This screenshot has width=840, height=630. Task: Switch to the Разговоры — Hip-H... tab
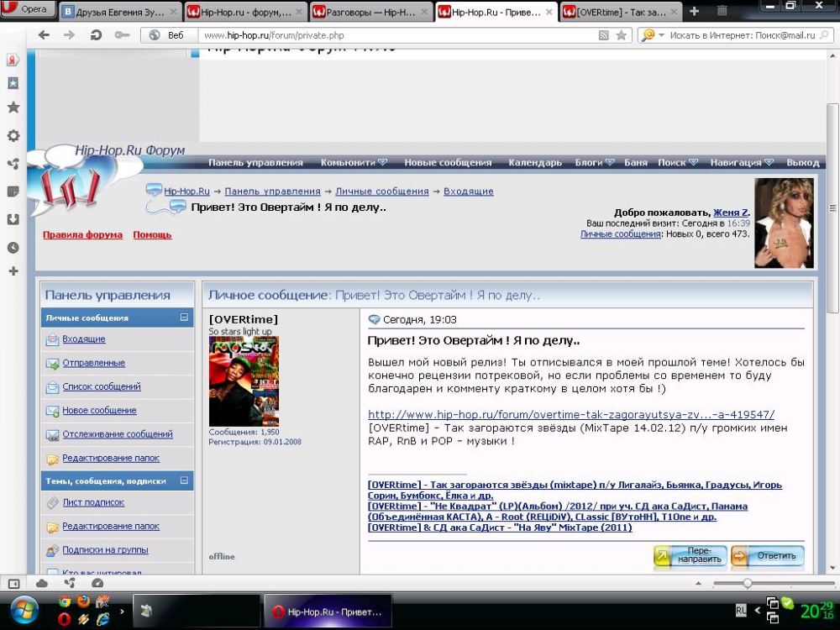pyautogui.click(x=370, y=12)
